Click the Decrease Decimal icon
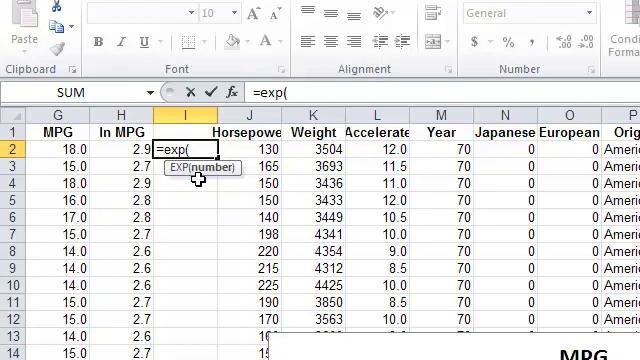Screen dimensions: 640x360 click(586, 42)
